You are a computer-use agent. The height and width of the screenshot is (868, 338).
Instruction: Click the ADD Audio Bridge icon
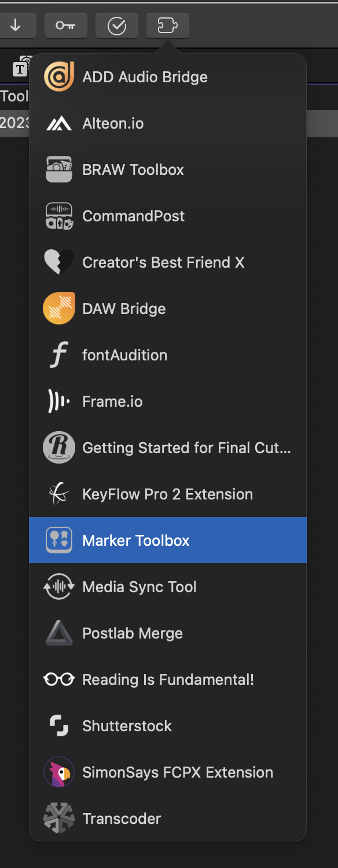(x=59, y=77)
